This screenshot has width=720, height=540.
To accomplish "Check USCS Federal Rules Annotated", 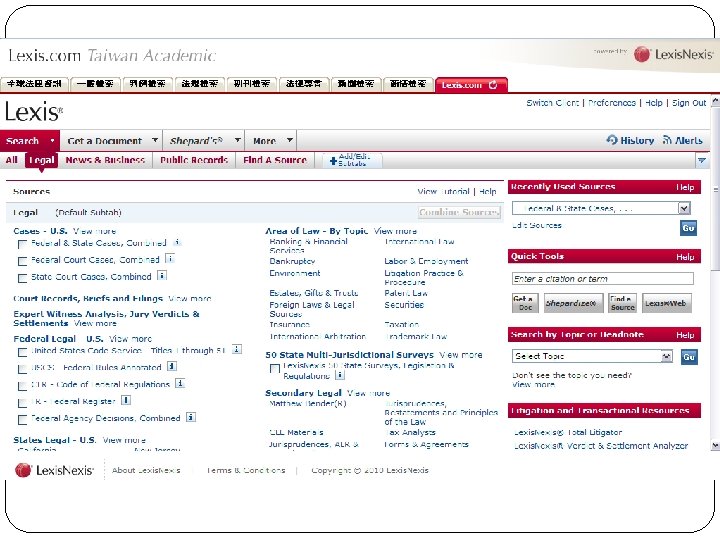I will pyautogui.click(x=22, y=369).
